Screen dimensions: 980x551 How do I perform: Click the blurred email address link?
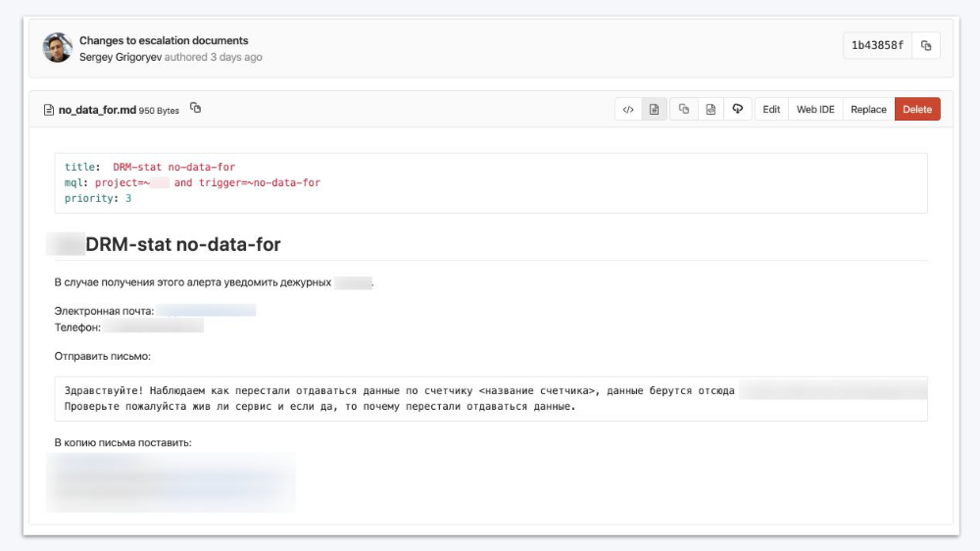point(206,311)
